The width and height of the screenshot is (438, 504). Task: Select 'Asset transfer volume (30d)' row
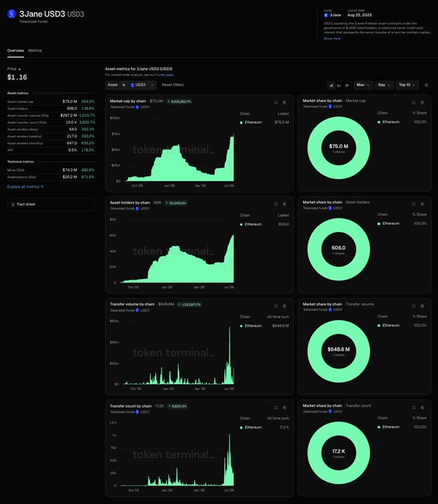tap(51, 116)
